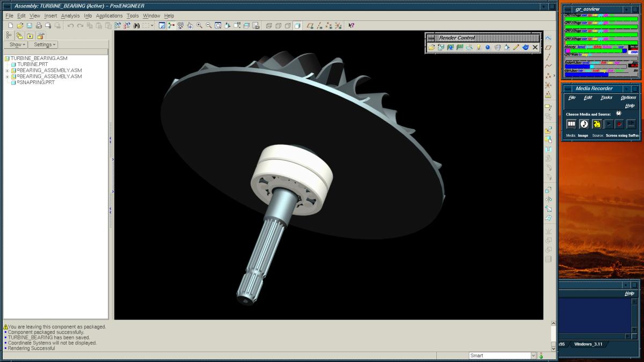Open the Smart selection filter dropdown
Image resolution: width=644 pixels, height=362 pixels.
533,356
